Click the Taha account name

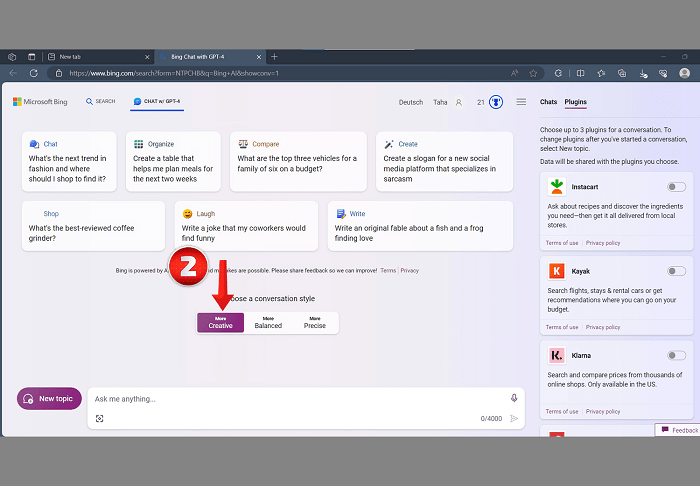[x=440, y=102]
